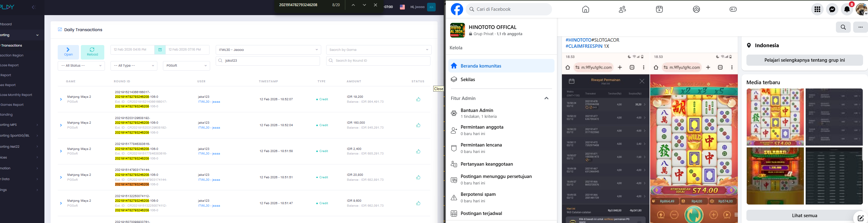Open Facebook Gaming icon
The width and height of the screenshot is (868, 223).
pos(733,10)
